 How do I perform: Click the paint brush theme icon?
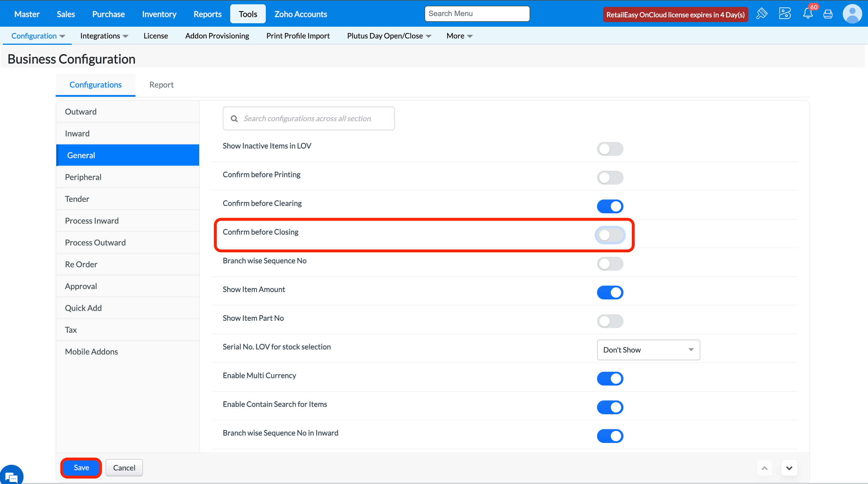point(762,14)
